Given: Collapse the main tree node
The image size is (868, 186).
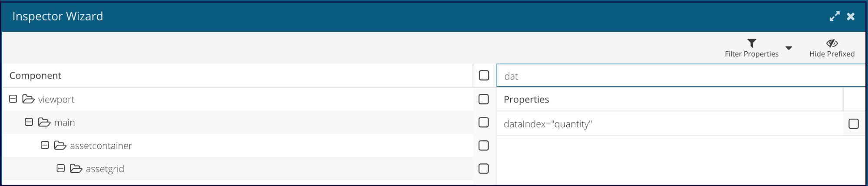Looking at the screenshot, I should click(x=29, y=122).
